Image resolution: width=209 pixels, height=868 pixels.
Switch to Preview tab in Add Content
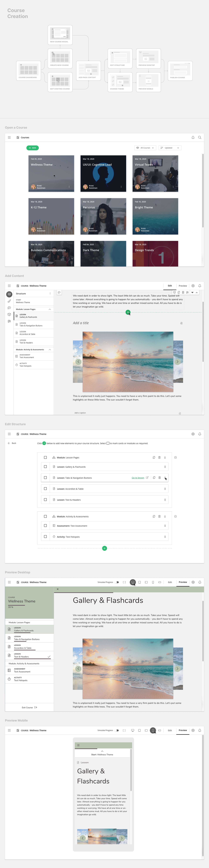point(183,286)
